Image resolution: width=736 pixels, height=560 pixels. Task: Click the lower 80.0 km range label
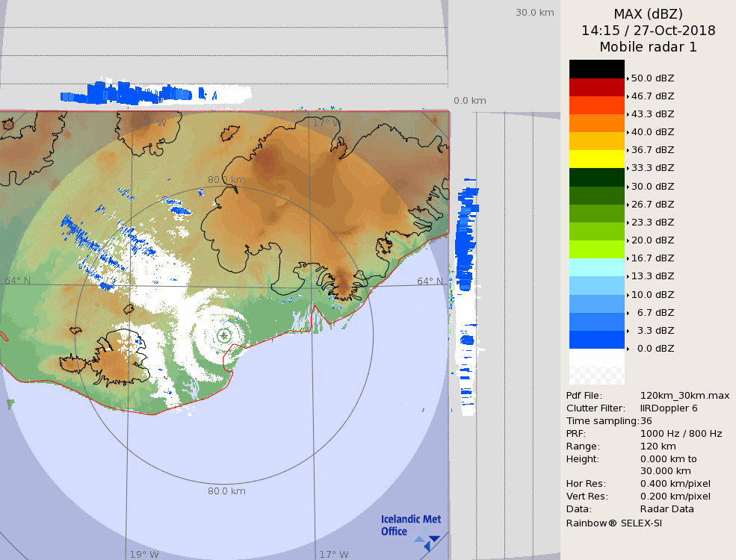click(x=226, y=491)
